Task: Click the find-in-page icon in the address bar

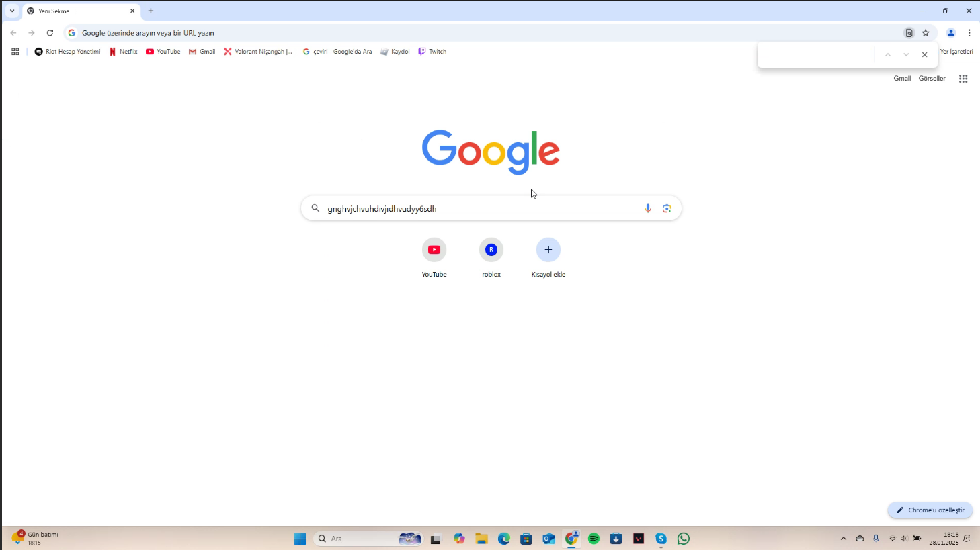Action: pos(909,33)
